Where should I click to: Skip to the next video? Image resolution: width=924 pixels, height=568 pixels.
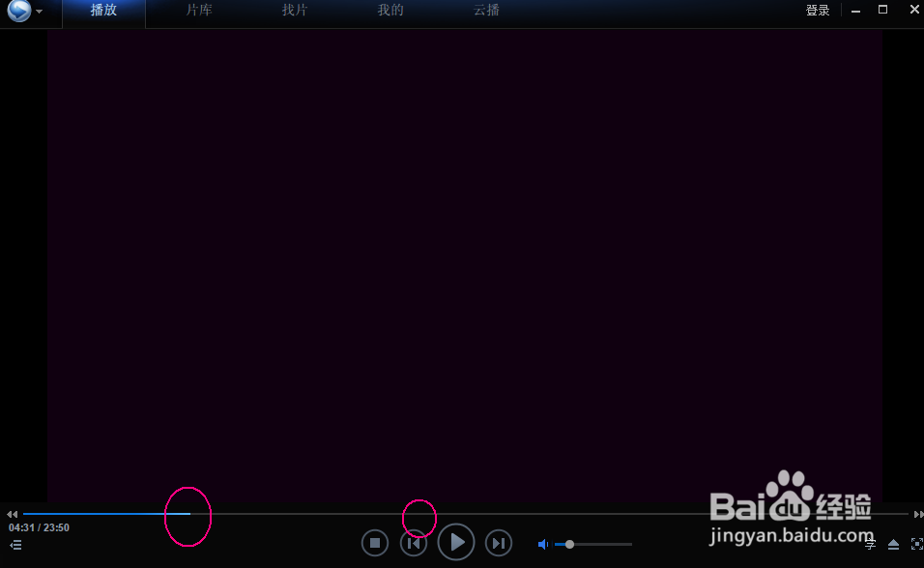pyautogui.click(x=499, y=543)
